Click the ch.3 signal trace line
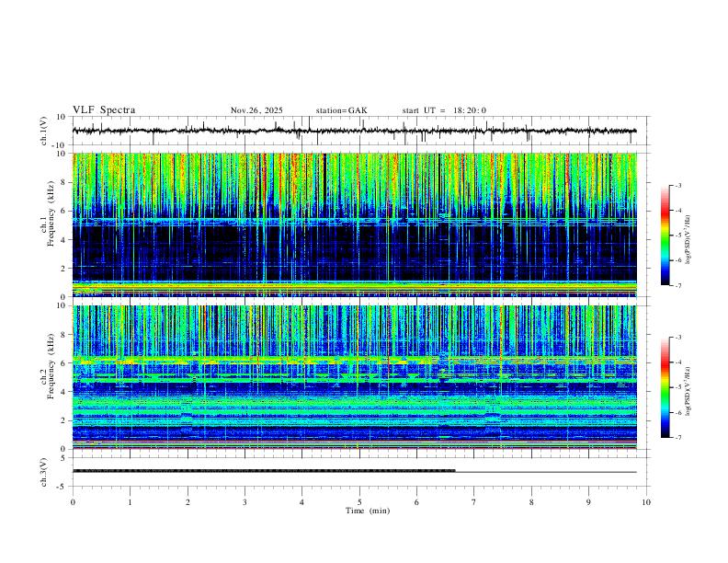The image size is (728, 563). tap(355, 471)
